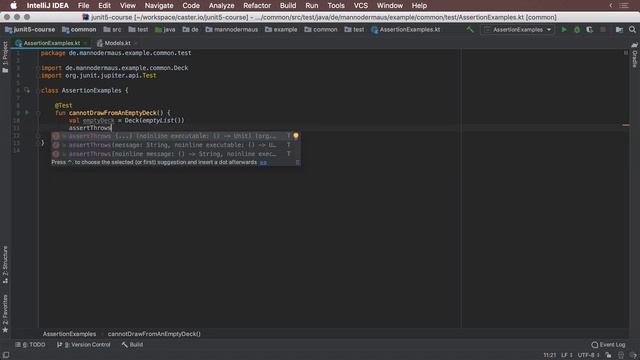Change line separator LF in status bar
Image resolution: width=640 pixels, height=360 pixels.
(x=567, y=355)
